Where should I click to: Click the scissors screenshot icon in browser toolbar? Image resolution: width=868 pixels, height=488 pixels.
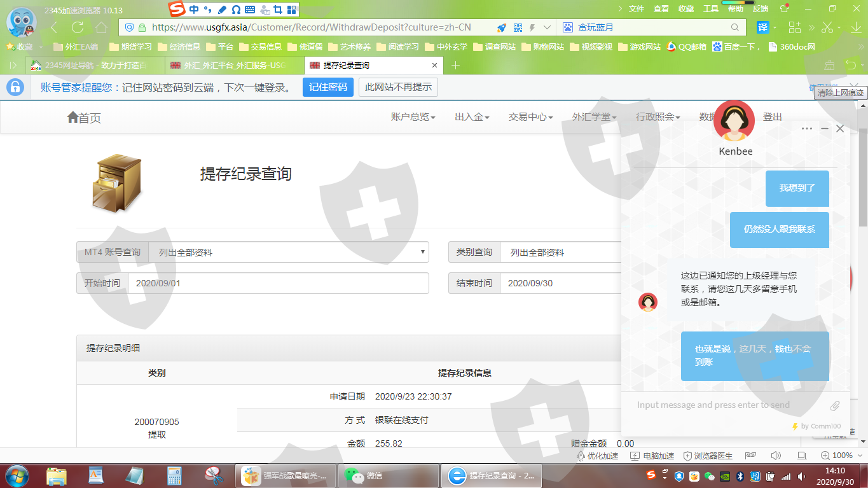[x=827, y=27]
